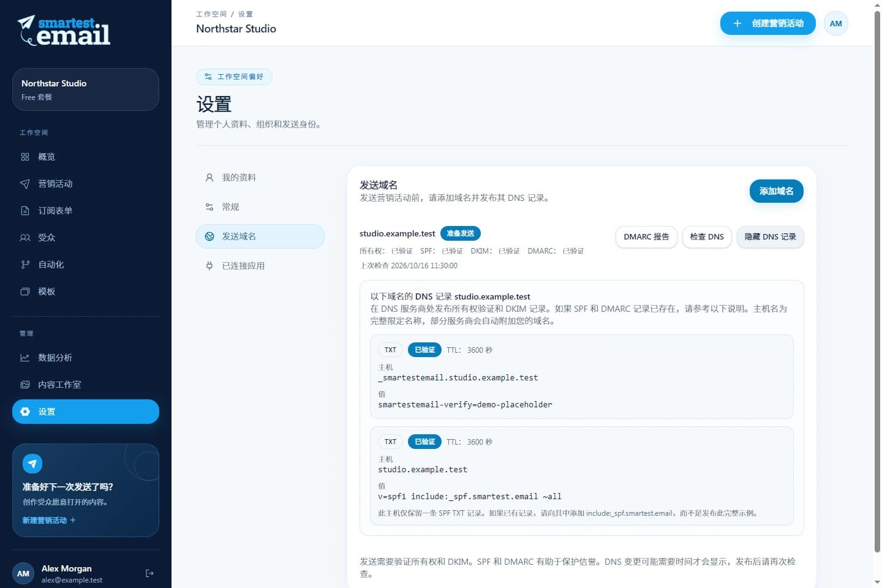Click the 创建营销活动 button
The width and height of the screenshot is (882, 588).
coord(768,23)
